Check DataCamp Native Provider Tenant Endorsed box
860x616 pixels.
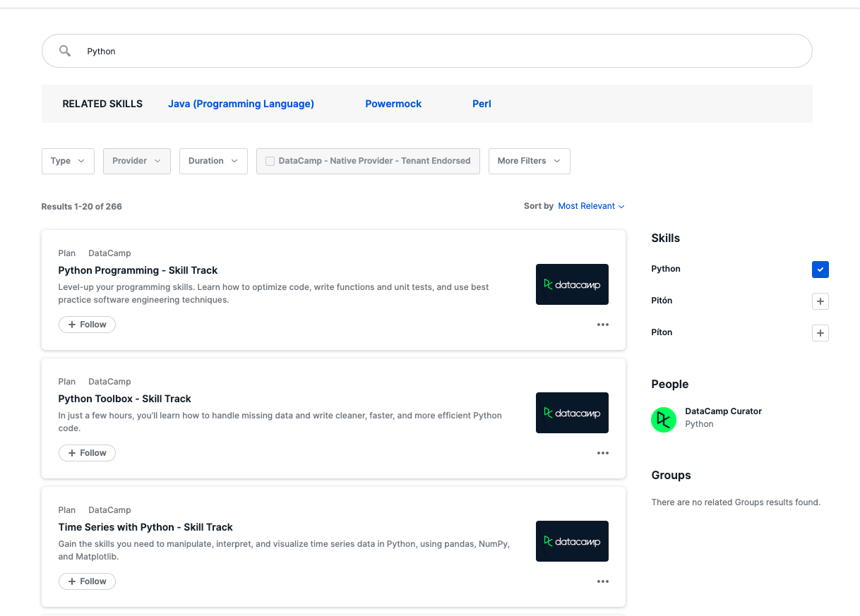tap(270, 161)
